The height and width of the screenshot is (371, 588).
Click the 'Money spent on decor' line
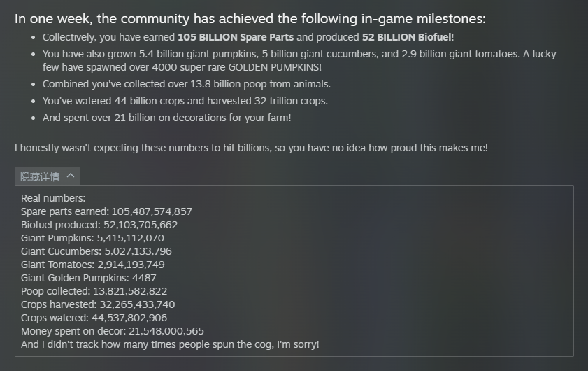click(113, 331)
